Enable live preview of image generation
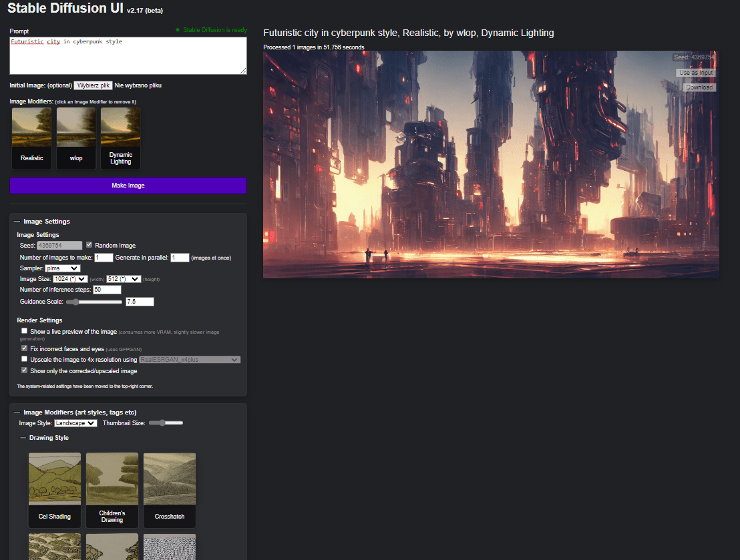740x560 pixels. 24,330
